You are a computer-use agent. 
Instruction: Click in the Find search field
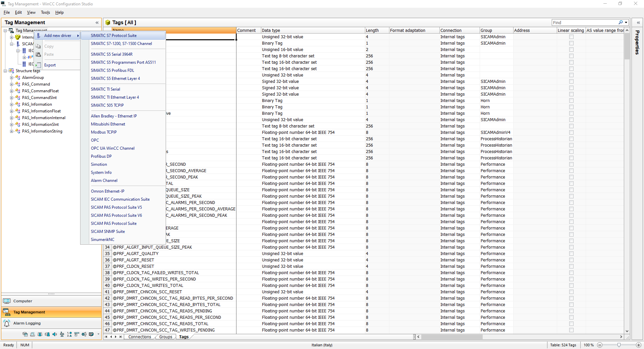click(x=584, y=22)
